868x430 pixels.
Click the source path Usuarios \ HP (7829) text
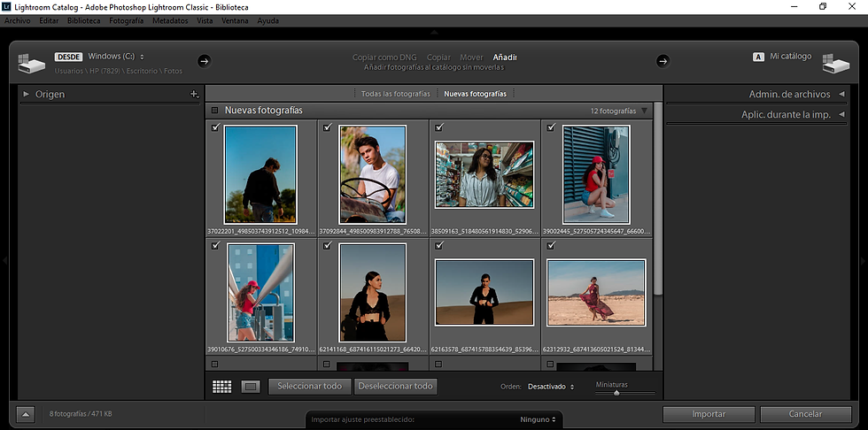[x=118, y=72]
